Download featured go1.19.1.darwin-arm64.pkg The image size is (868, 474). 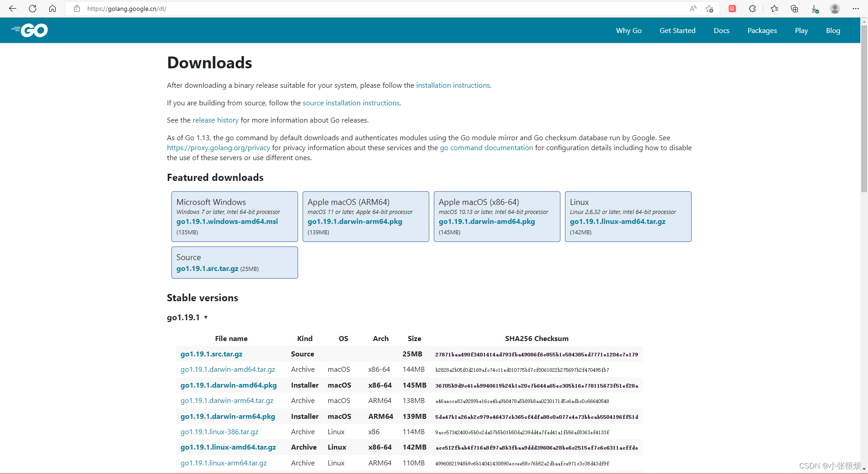pos(355,222)
